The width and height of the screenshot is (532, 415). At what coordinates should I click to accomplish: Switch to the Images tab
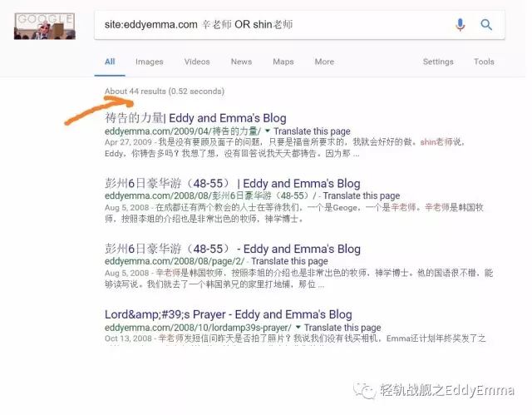[150, 62]
